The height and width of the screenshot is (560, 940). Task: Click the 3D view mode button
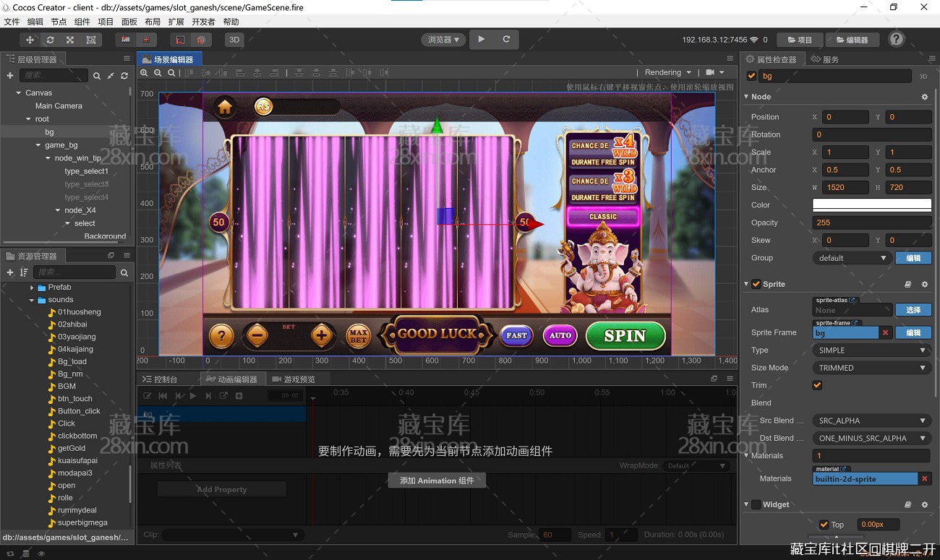pos(234,40)
